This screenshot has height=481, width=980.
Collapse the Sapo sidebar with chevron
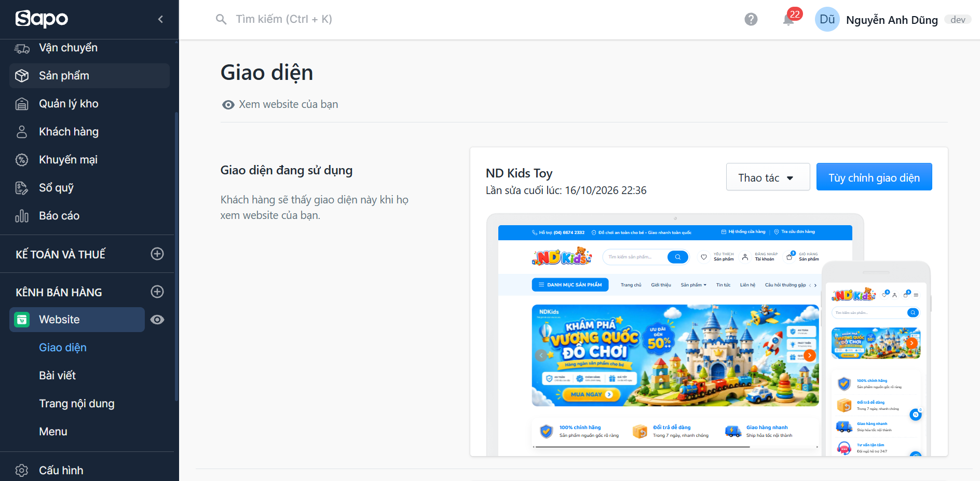tap(160, 19)
